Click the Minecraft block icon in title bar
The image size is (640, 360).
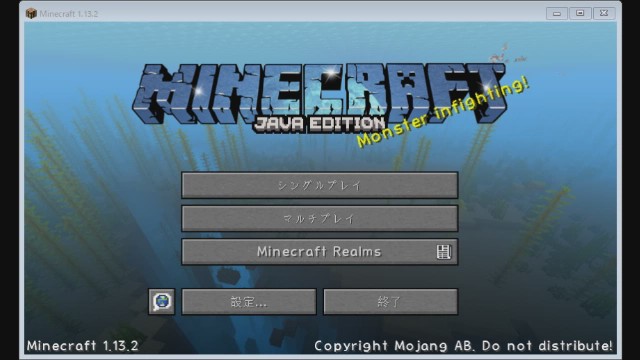click(x=31, y=13)
